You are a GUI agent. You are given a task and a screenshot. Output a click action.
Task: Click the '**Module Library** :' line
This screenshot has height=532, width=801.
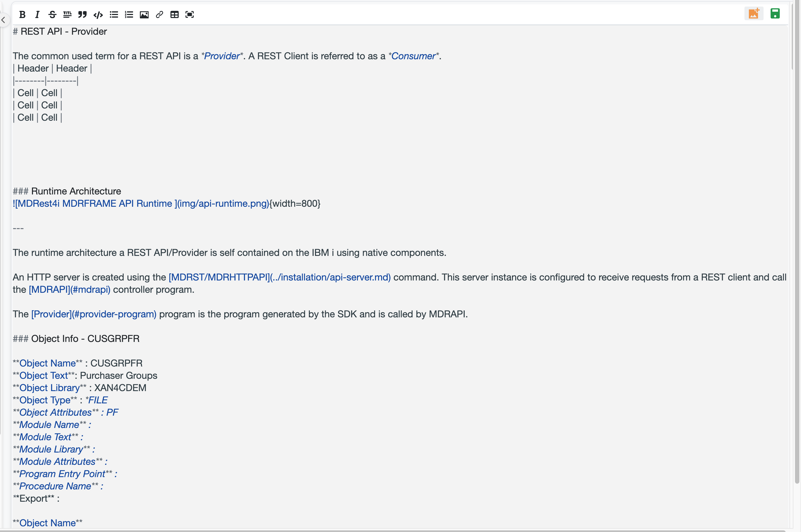point(54,449)
